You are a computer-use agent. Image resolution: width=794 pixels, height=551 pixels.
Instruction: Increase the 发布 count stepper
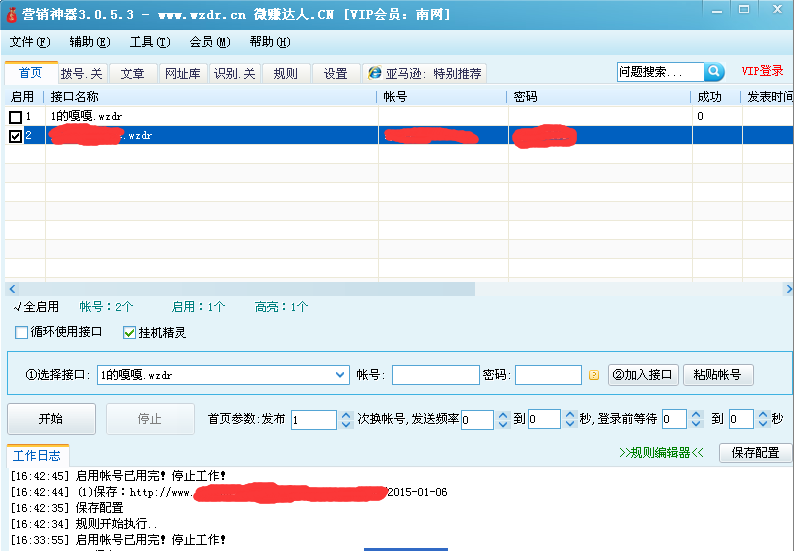point(346,415)
